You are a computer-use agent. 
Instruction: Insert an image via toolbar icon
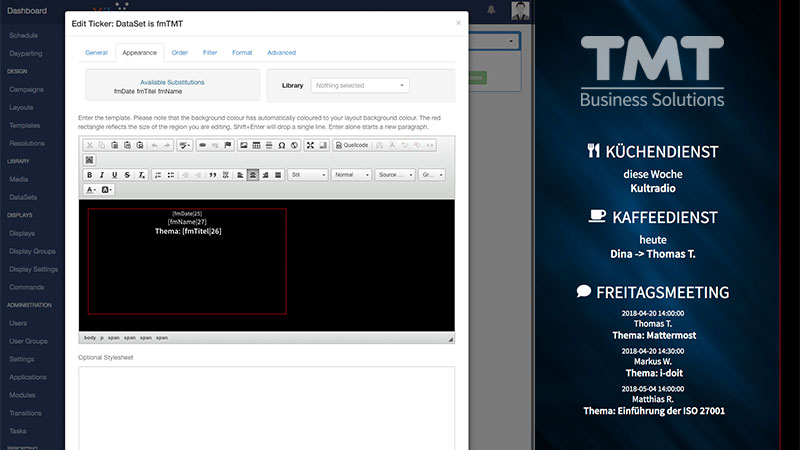(x=244, y=145)
